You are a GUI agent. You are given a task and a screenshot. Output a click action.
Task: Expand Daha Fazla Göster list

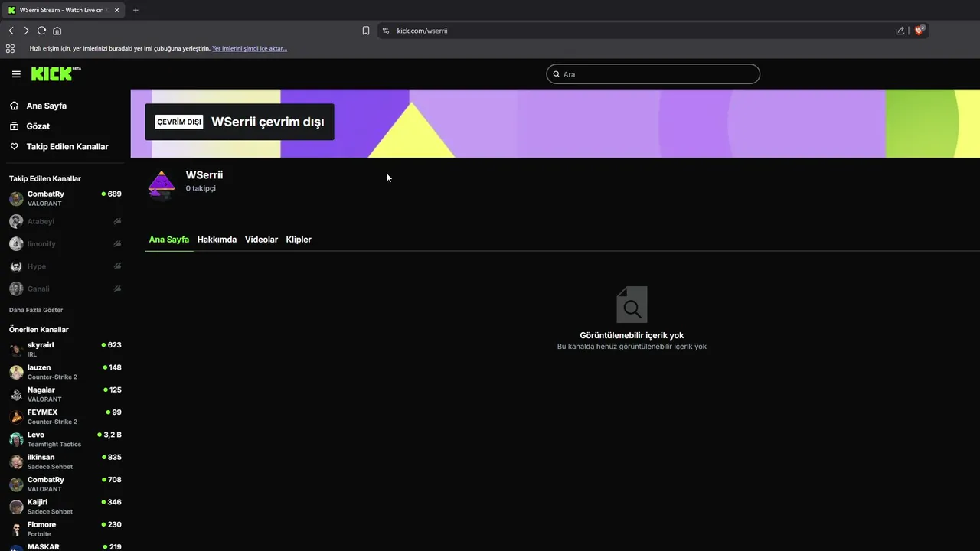tap(36, 310)
